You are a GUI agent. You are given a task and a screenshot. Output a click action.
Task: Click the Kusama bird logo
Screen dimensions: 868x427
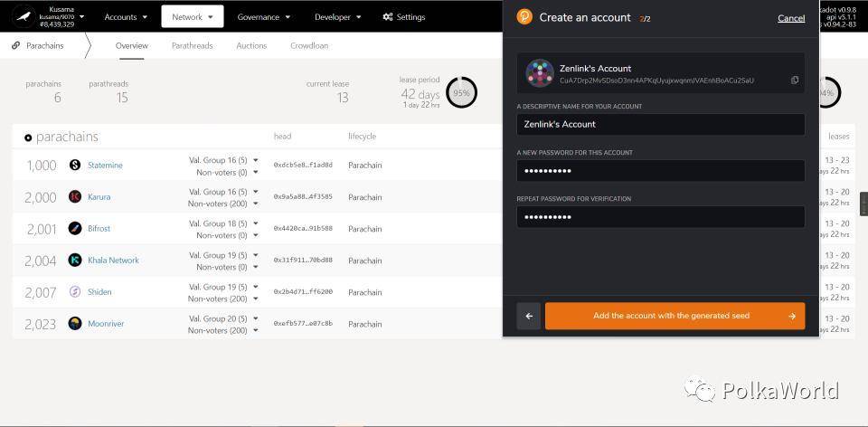(24, 16)
